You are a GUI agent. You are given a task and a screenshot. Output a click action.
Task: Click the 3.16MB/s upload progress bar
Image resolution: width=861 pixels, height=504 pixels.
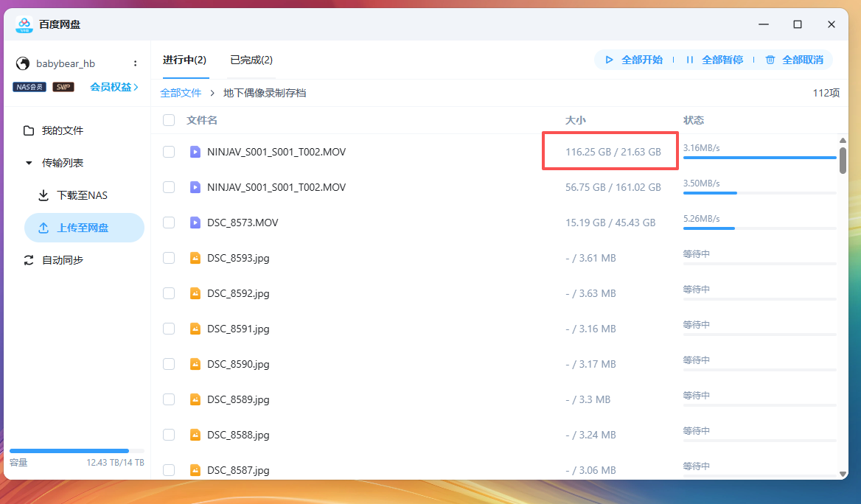click(759, 158)
